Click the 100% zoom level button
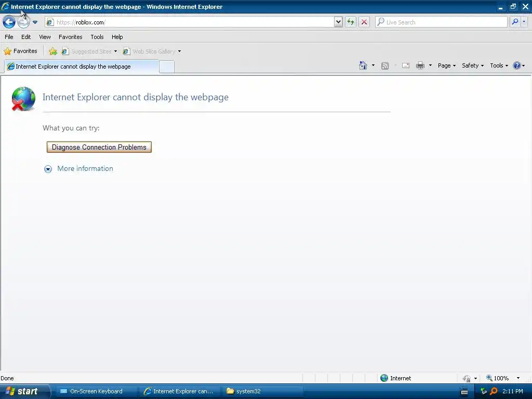This screenshot has width=532, height=399. [x=497, y=378]
